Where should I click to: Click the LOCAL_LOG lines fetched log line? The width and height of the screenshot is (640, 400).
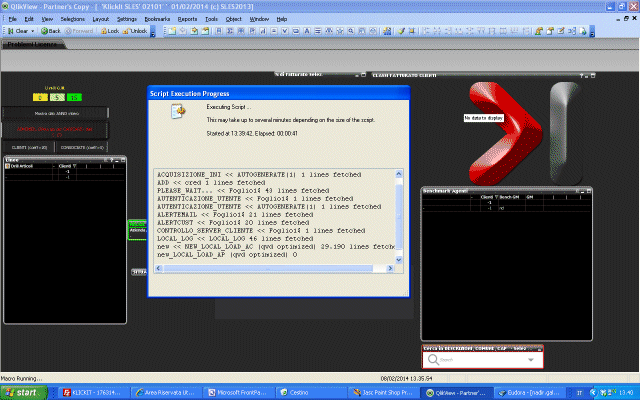(235, 239)
